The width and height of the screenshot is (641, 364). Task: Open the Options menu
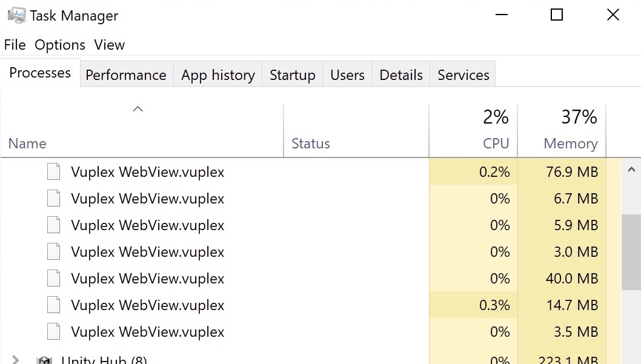coord(59,44)
